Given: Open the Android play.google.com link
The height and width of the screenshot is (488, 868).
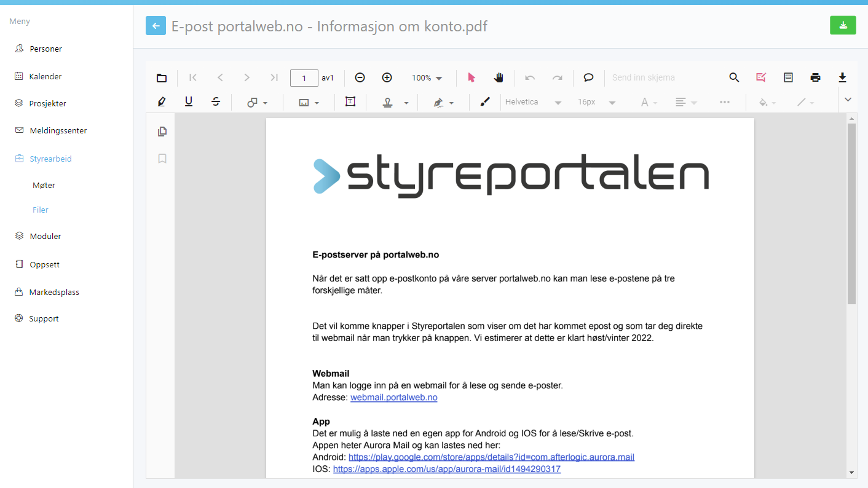Looking at the screenshot, I should 491,457.
